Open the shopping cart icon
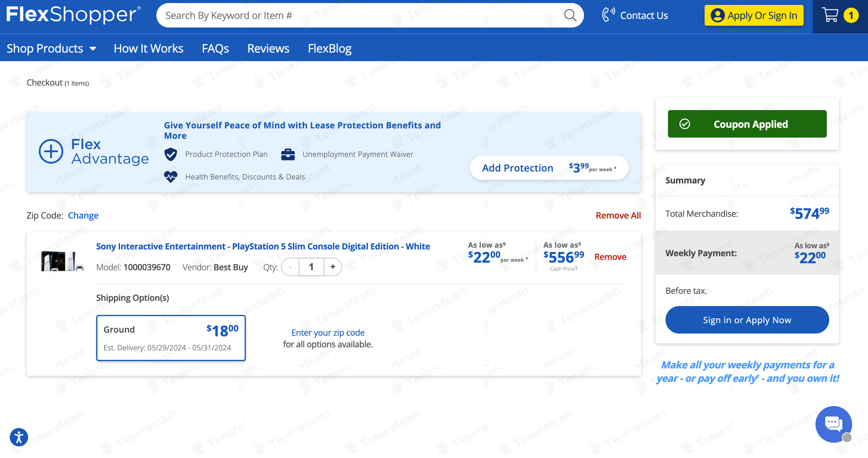The image size is (868, 458). pos(831,15)
